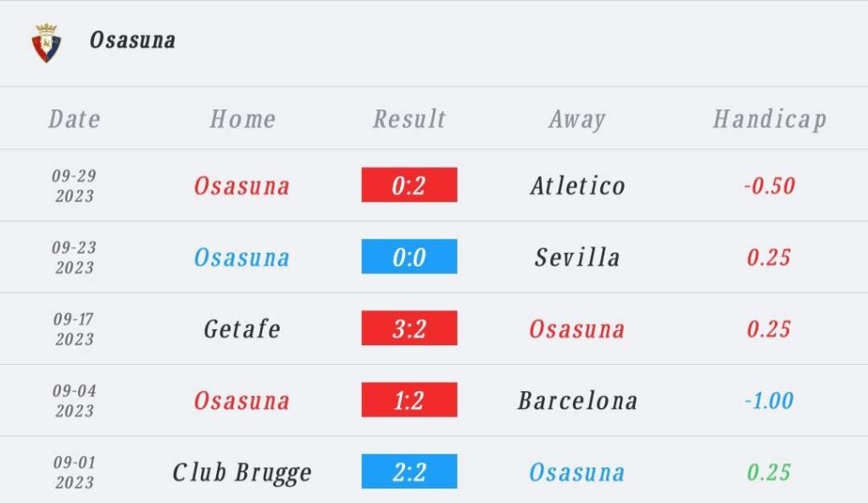
Task: Click the Handicap column header
Action: click(x=770, y=120)
